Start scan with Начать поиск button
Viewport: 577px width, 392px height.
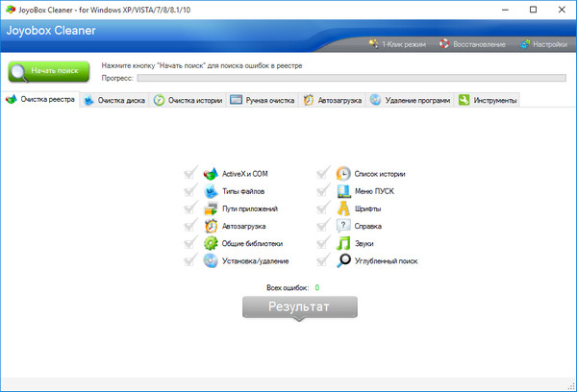point(49,71)
